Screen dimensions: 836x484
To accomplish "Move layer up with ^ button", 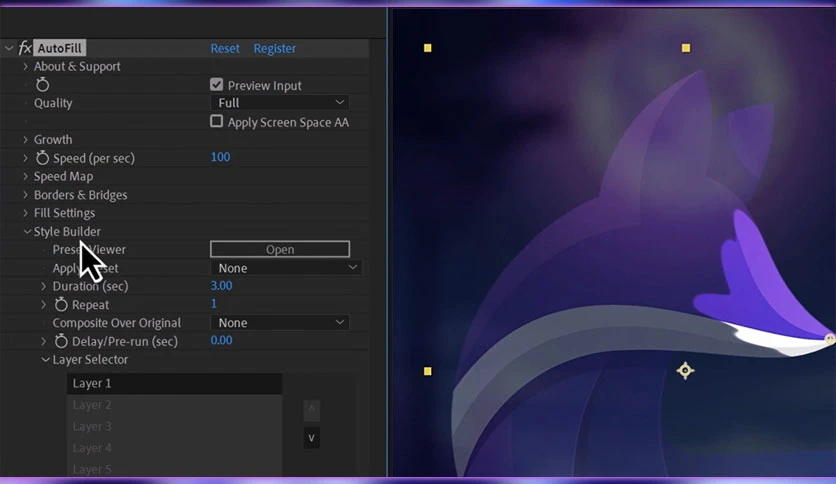I will point(311,410).
